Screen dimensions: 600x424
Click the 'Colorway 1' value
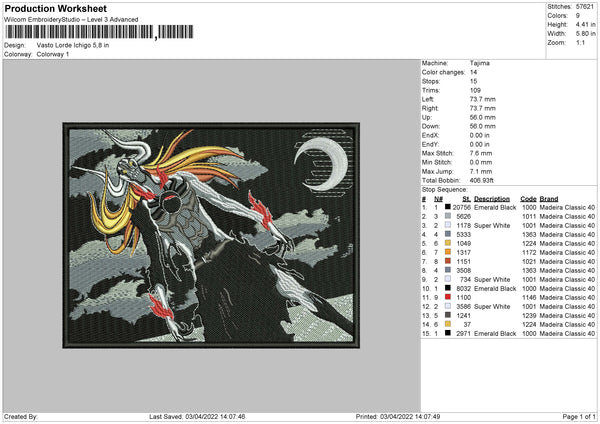click(53, 54)
